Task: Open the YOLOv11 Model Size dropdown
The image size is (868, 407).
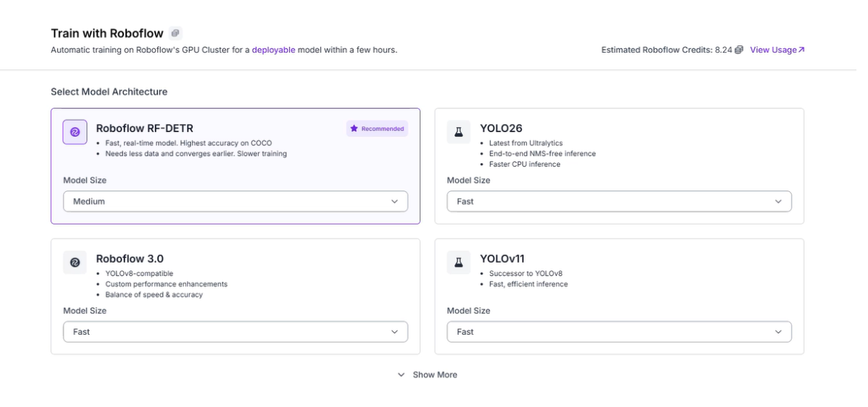Action: [x=619, y=332]
